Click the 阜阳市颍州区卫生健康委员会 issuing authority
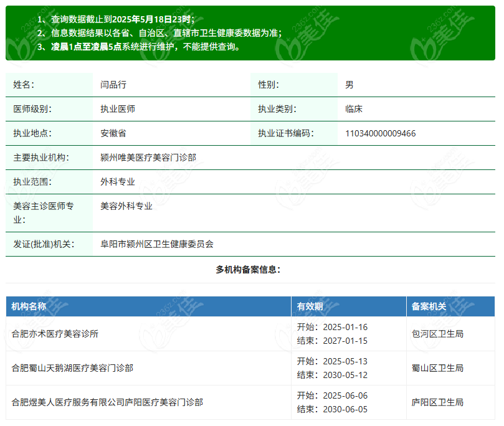The width and height of the screenshot is (504, 426). [157, 244]
